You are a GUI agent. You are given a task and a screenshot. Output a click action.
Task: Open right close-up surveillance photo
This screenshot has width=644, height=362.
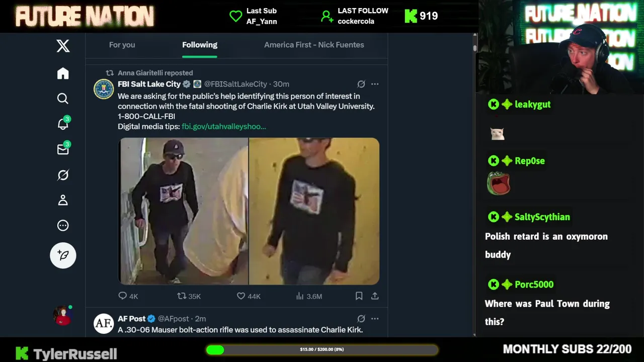click(314, 211)
